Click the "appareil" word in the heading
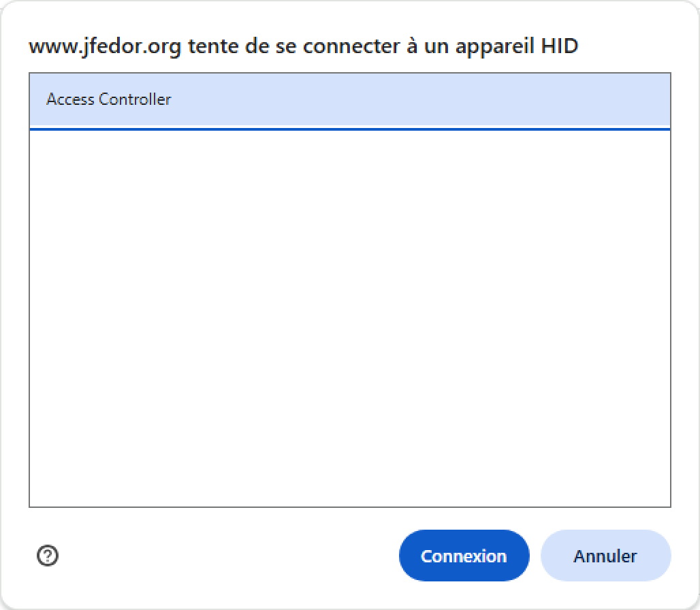The image size is (700, 610). (x=494, y=47)
